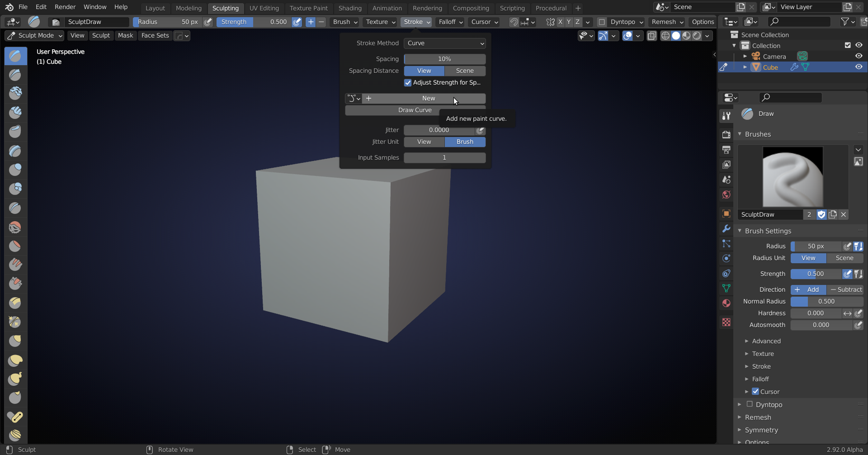868x455 pixels.
Task: Click the Draw Curve button
Action: point(415,110)
